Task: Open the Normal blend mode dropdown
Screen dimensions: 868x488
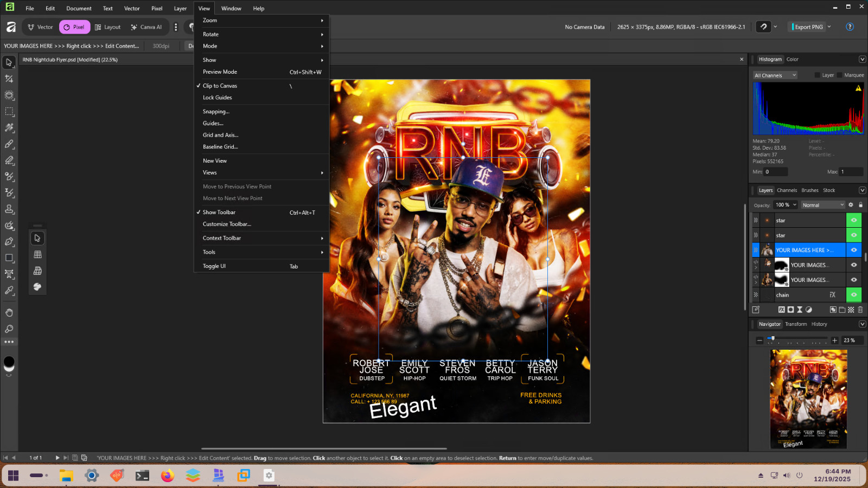Action: [823, 205]
